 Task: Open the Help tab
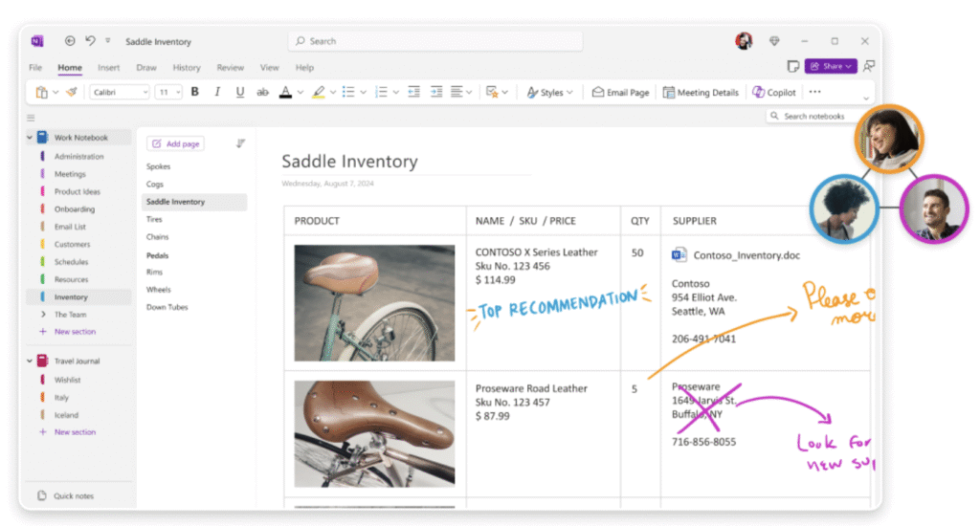tap(304, 68)
